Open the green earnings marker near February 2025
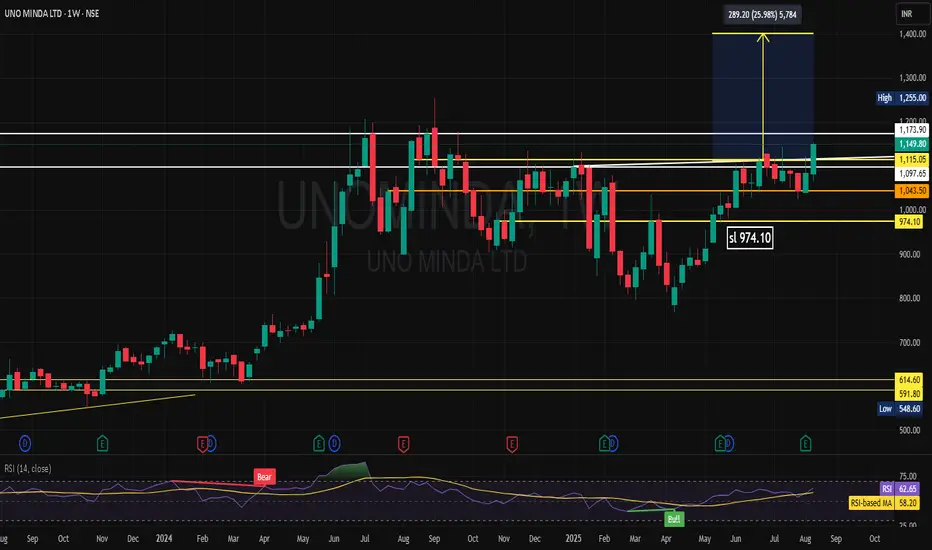932x550 pixels. pos(604,444)
